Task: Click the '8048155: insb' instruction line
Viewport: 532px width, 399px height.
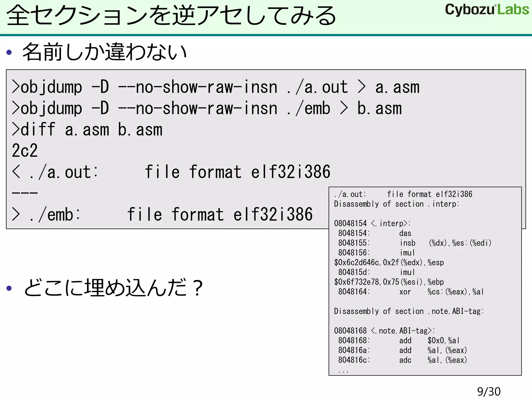Action: 415,243
